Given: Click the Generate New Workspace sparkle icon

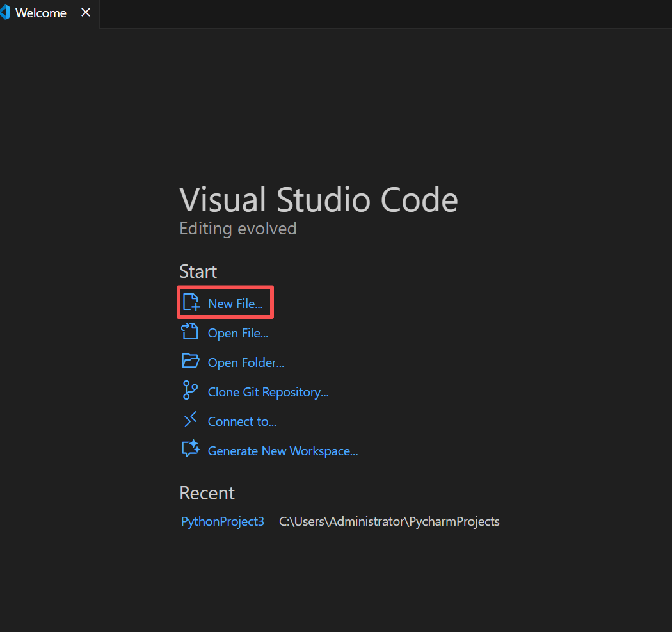Looking at the screenshot, I should (190, 450).
